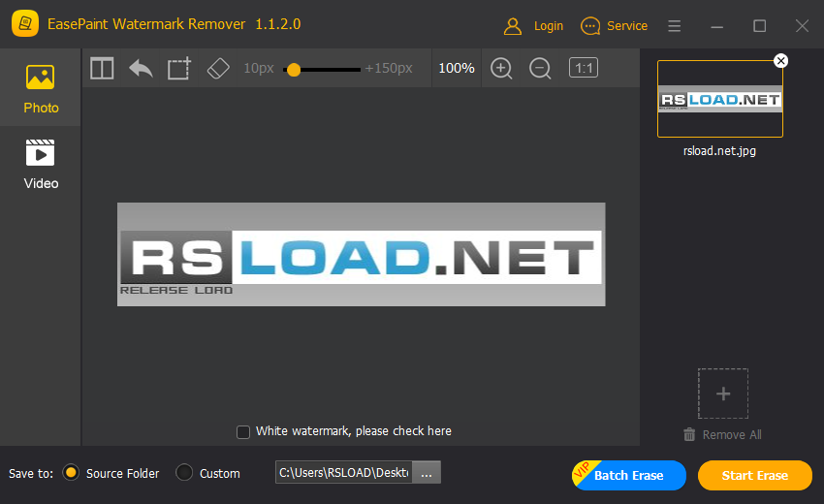Click the Batch Erase button

[628, 476]
